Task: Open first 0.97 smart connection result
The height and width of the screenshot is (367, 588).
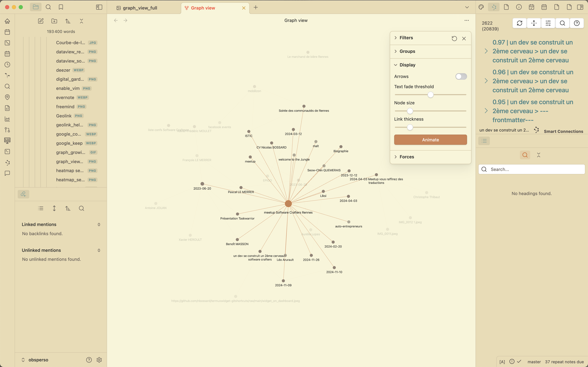Action: coord(532,51)
